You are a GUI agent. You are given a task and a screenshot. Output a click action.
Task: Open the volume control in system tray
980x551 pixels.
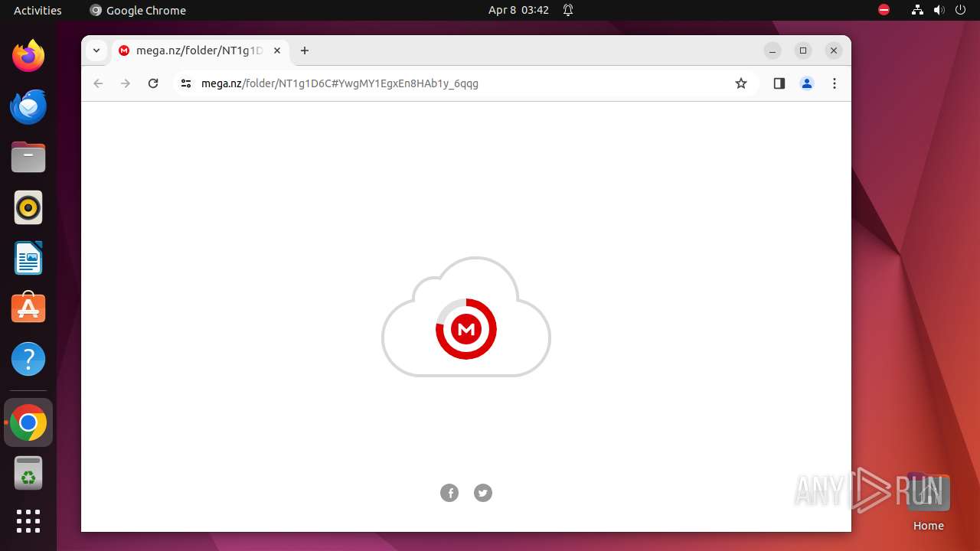pyautogui.click(x=939, y=10)
